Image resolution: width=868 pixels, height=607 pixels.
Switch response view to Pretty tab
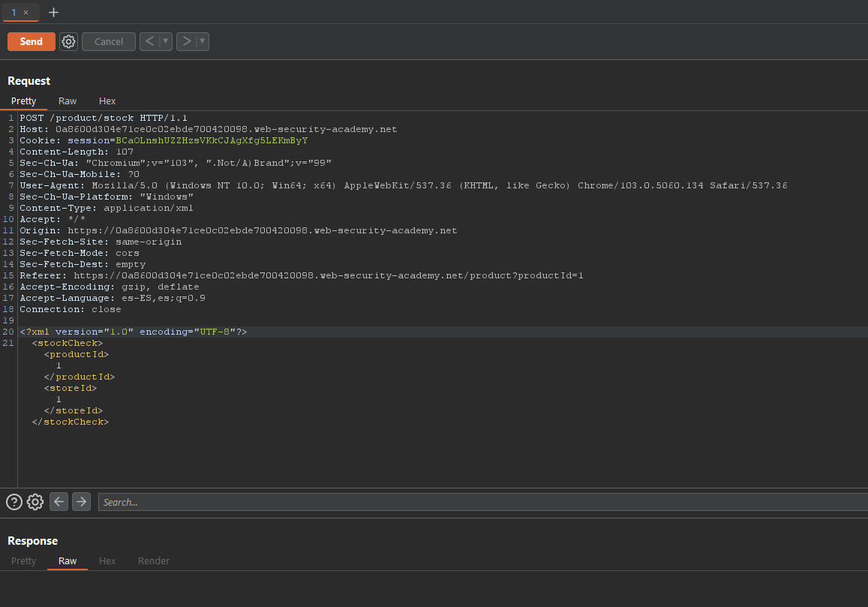(24, 561)
